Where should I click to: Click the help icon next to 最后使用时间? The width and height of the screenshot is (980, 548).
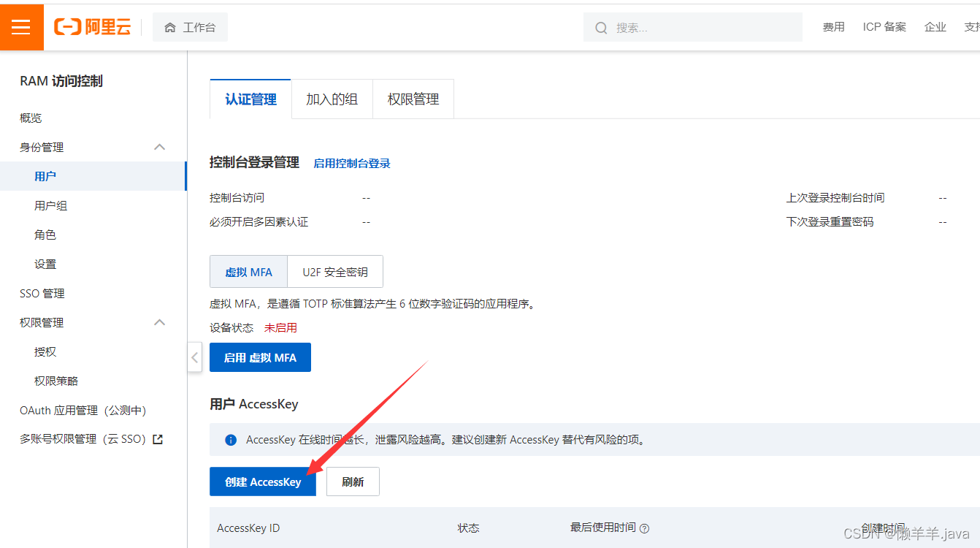pos(645,528)
